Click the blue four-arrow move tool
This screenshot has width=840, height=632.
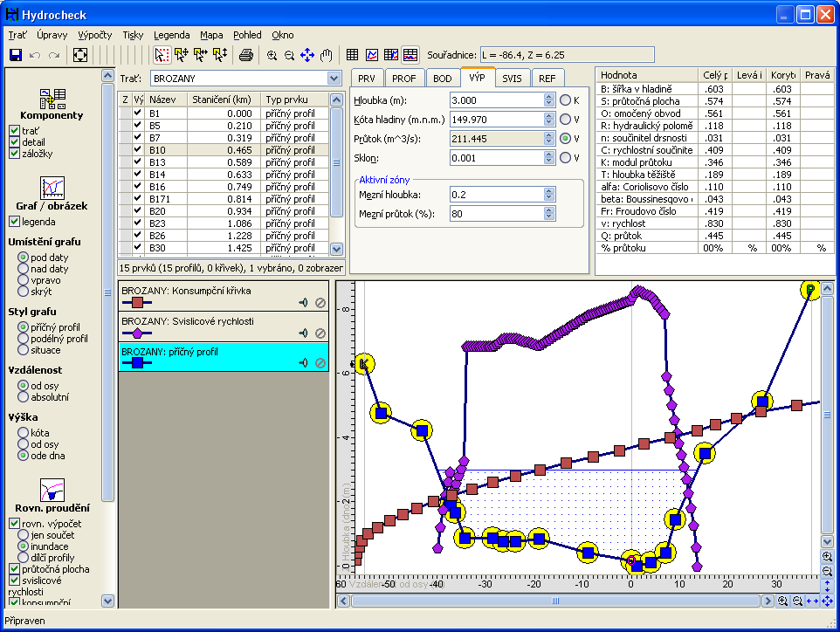pyautogui.click(x=307, y=55)
